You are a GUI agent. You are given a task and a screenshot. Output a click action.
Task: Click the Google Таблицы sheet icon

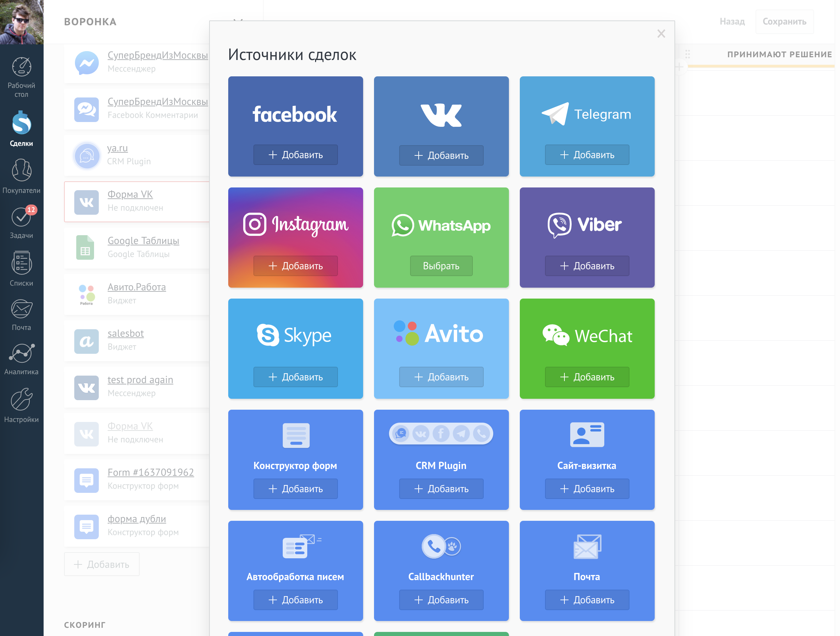(85, 247)
